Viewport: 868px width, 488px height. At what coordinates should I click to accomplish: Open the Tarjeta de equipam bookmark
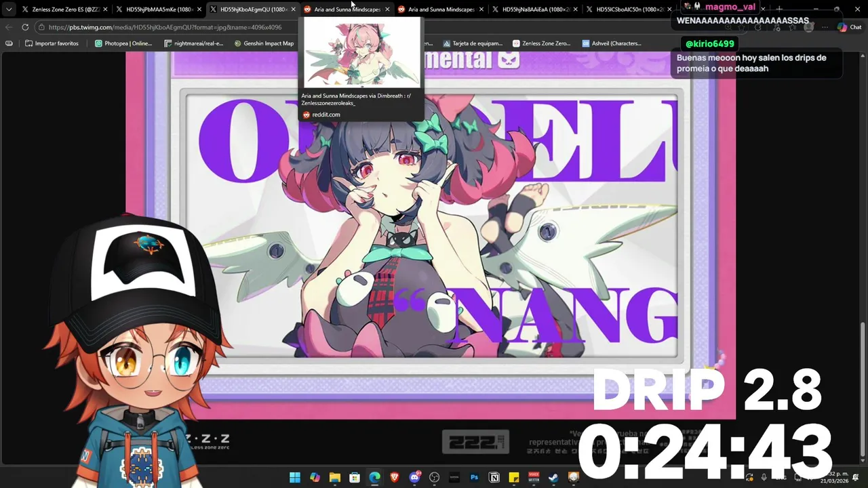[472, 43]
